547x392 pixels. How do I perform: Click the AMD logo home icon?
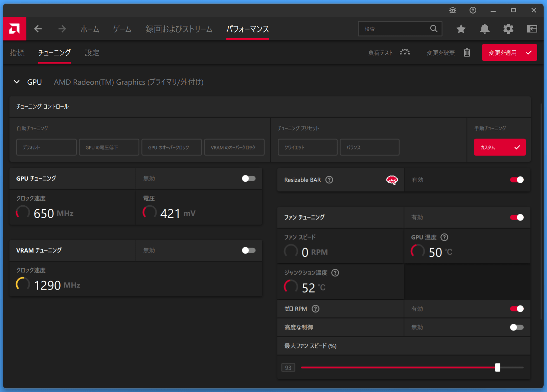[x=15, y=29]
